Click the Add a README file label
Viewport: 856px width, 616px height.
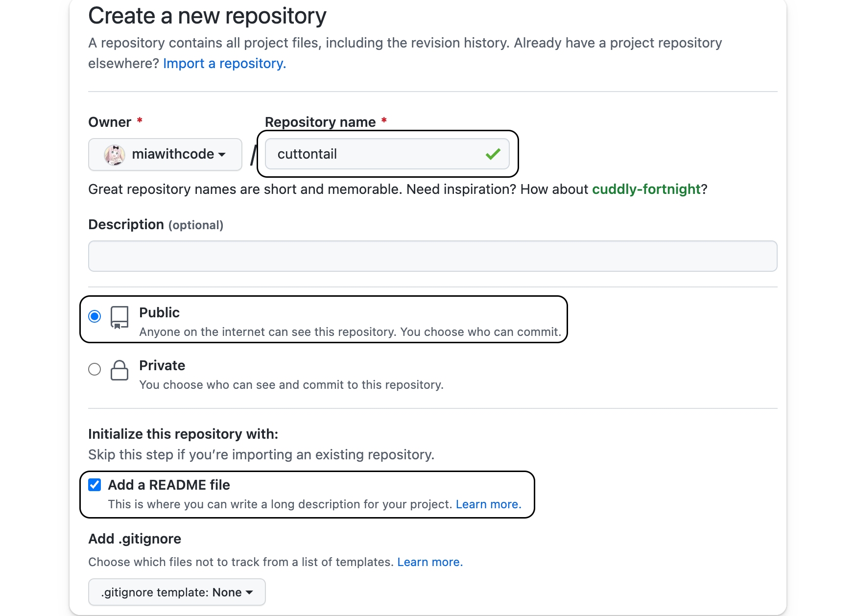coord(169,485)
